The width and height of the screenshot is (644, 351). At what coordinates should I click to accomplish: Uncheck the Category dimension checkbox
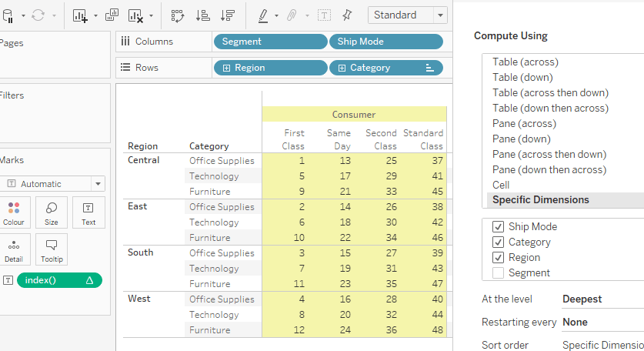click(x=498, y=242)
